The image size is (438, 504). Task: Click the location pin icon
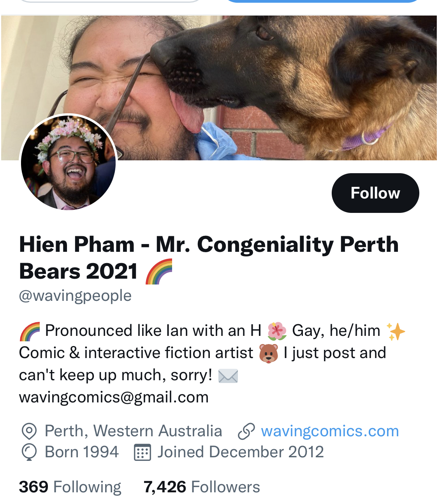click(29, 432)
